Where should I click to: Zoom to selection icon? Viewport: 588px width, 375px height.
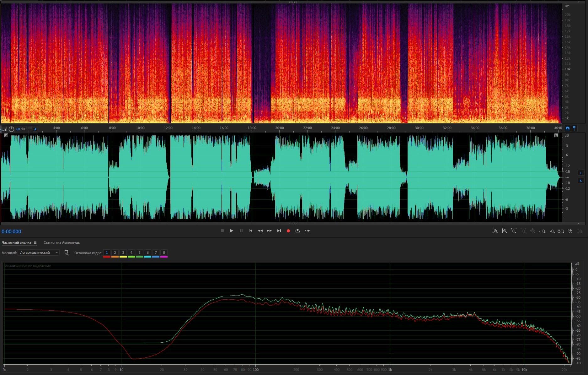pos(561,231)
